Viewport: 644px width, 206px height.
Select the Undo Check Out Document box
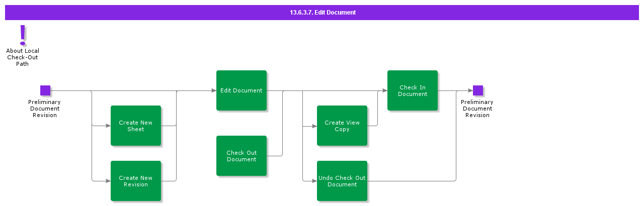(x=342, y=181)
